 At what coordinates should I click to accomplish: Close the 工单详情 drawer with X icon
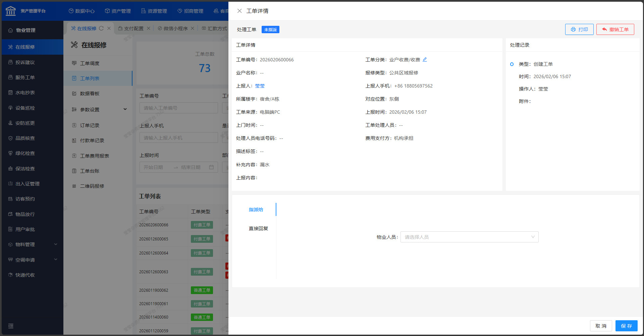click(x=239, y=11)
